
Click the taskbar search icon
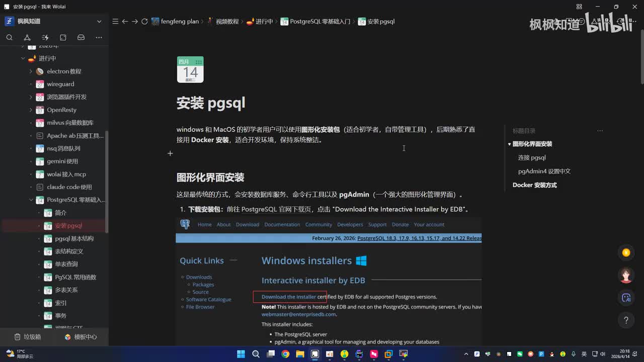coord(256,354)
